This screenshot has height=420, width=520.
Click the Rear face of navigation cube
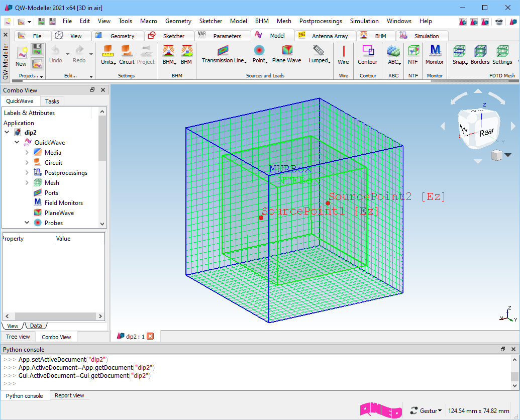coord(486,132)
